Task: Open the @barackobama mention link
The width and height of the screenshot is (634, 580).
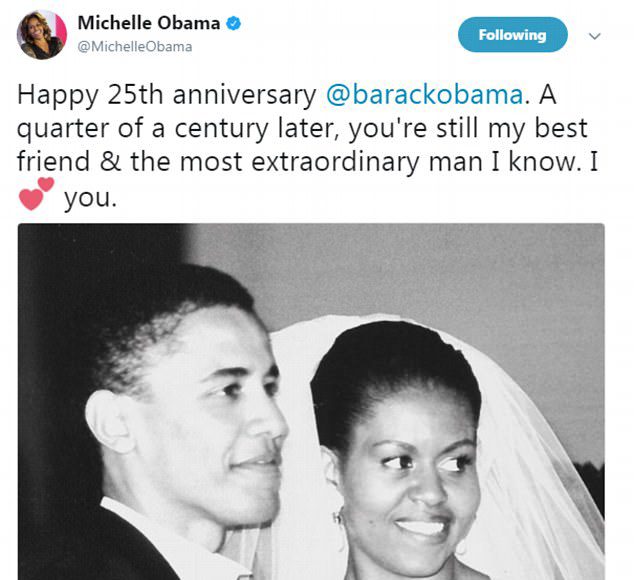Action: point(425,95)
